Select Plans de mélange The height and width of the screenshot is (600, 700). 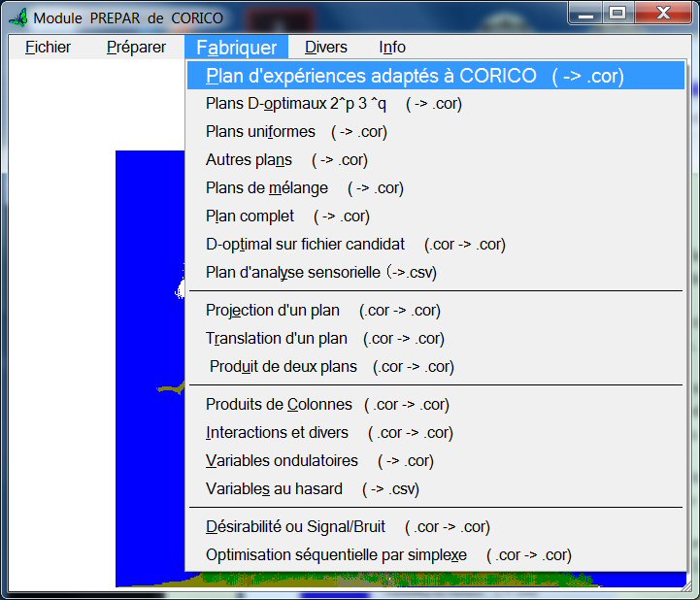click(x=436, y=188)
